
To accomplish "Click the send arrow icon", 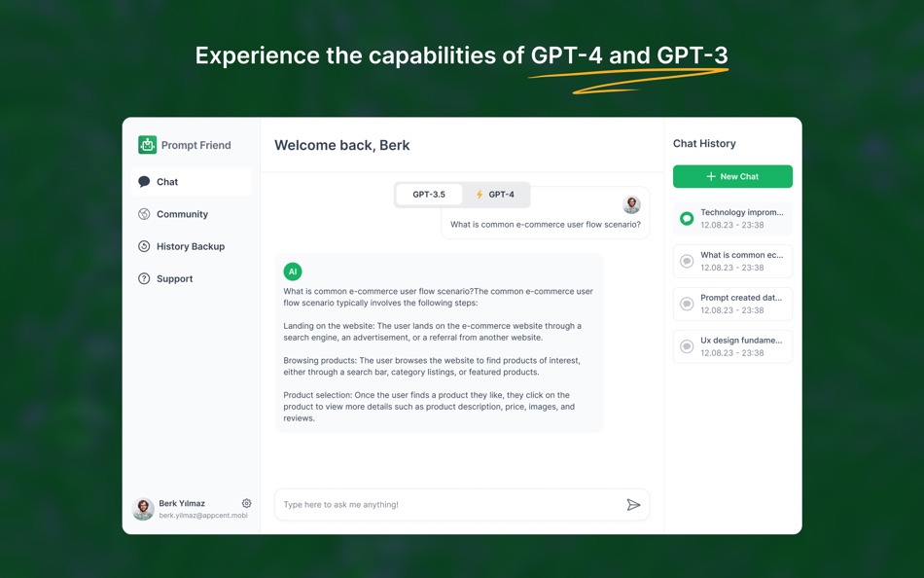I will coord(633,505).
